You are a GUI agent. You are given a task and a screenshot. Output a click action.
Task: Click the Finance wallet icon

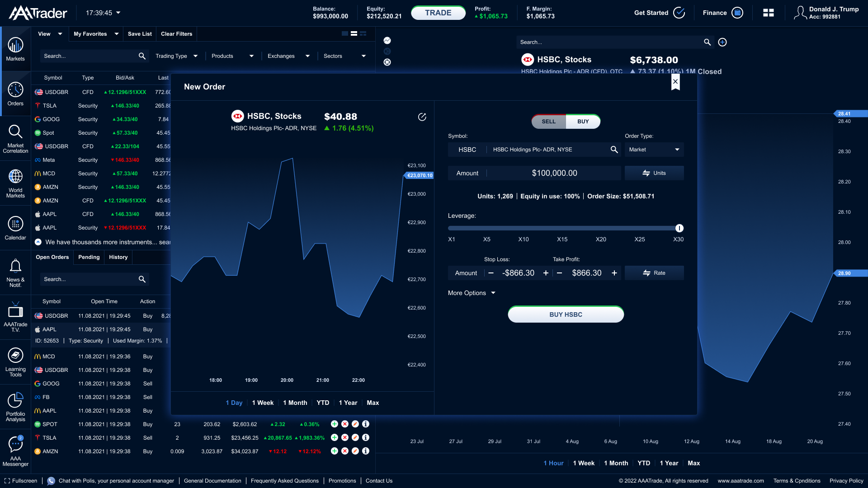click(x=737, y=13)
